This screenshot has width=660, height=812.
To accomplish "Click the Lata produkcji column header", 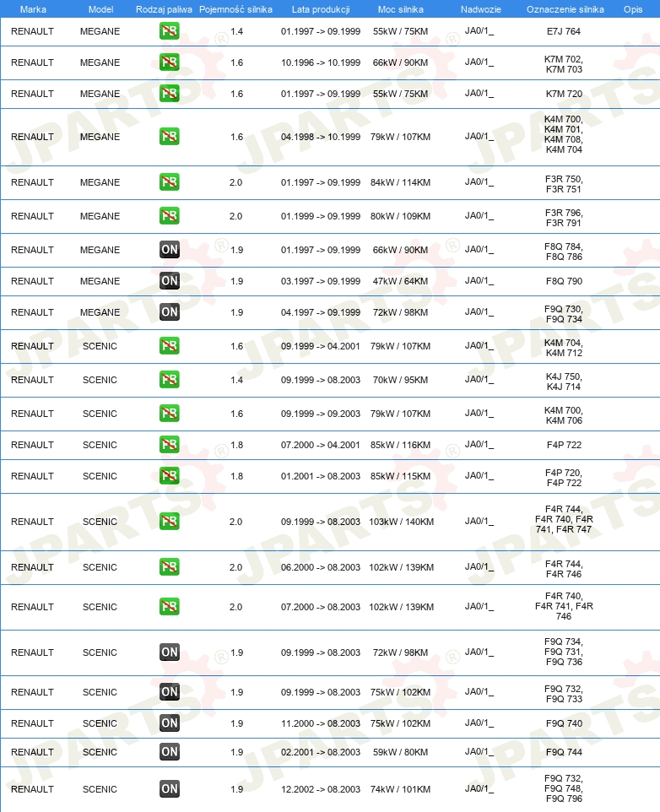I will click(x=321, y=9).
